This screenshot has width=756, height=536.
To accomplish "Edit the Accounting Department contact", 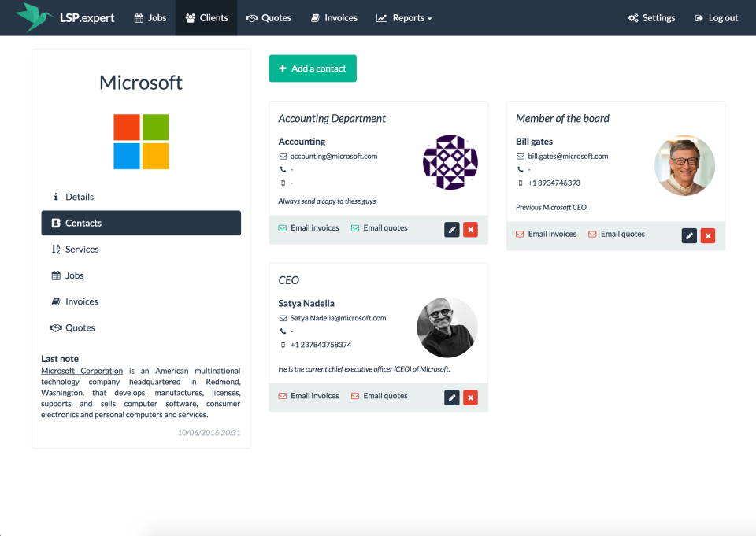I will [x=451, y=229].
